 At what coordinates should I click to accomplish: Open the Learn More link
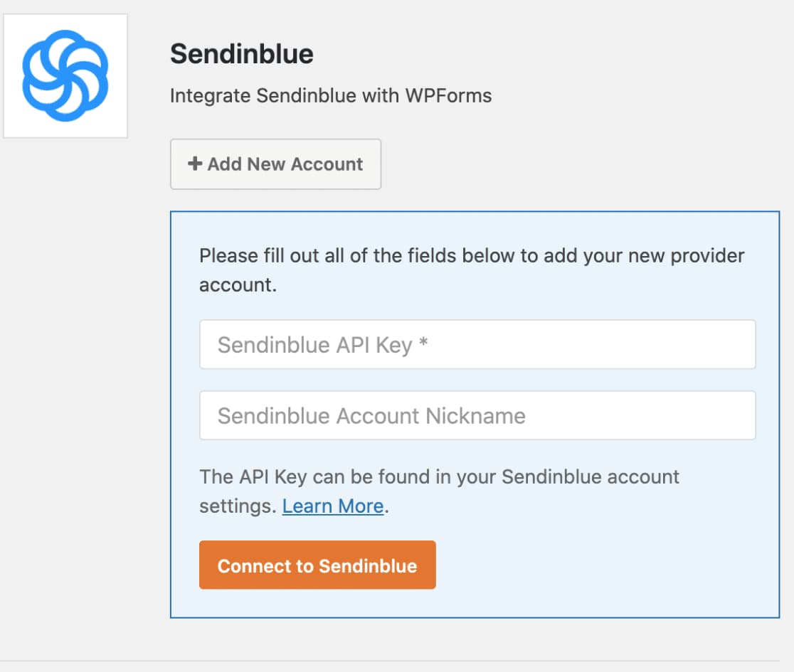coord(333,506)
